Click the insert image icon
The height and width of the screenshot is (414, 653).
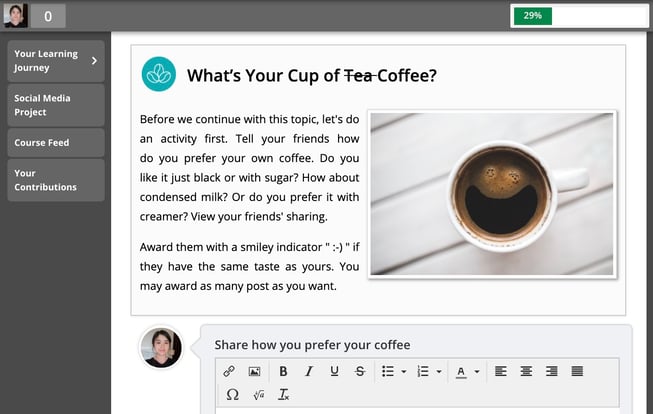pos(254,371)
